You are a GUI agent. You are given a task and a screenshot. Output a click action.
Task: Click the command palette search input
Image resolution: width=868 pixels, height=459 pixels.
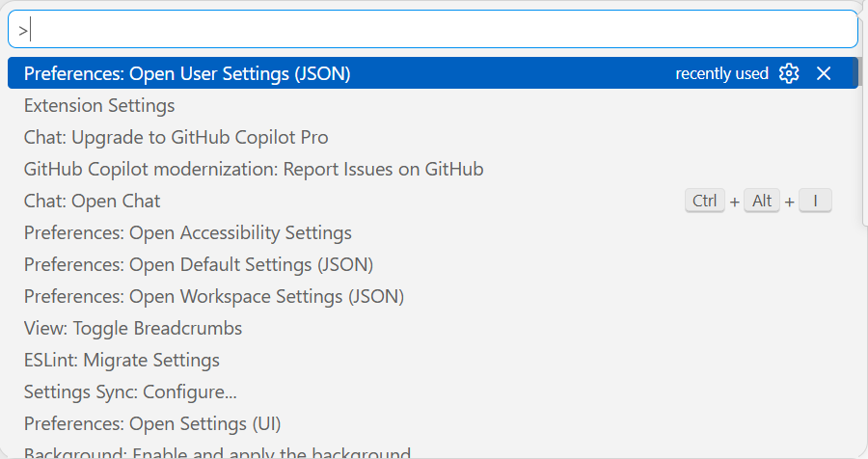point(434,30)
